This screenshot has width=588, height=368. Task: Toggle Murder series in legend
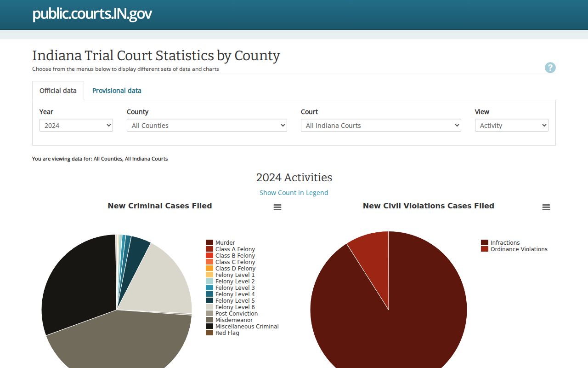(x=220, y=242)
